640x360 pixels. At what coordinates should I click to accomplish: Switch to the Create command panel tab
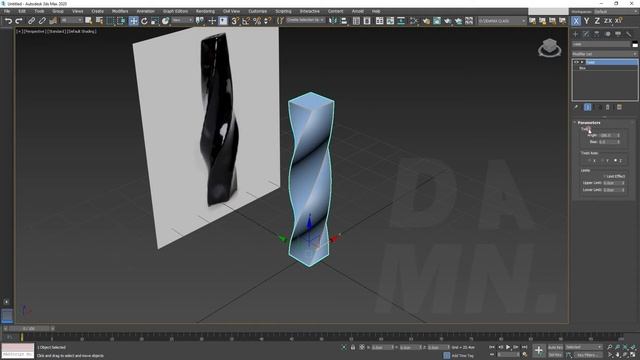click(x=576, y=34)
